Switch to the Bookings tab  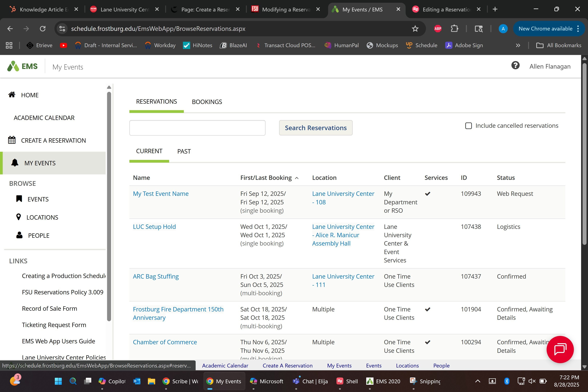[x=207, y=102]
